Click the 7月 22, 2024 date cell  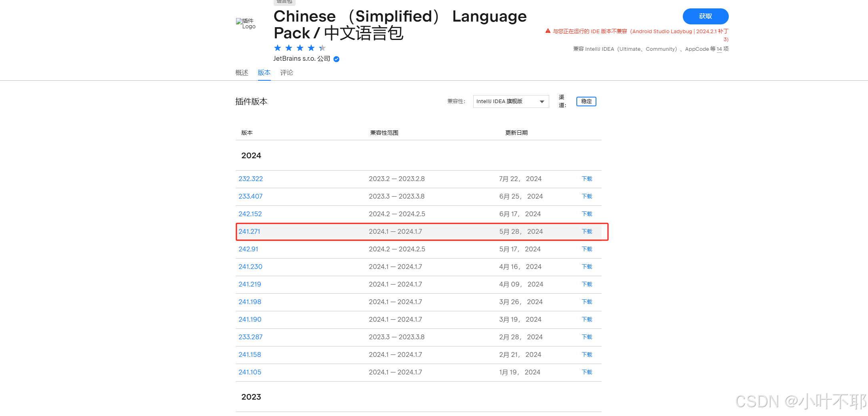(x=520, y=179)
